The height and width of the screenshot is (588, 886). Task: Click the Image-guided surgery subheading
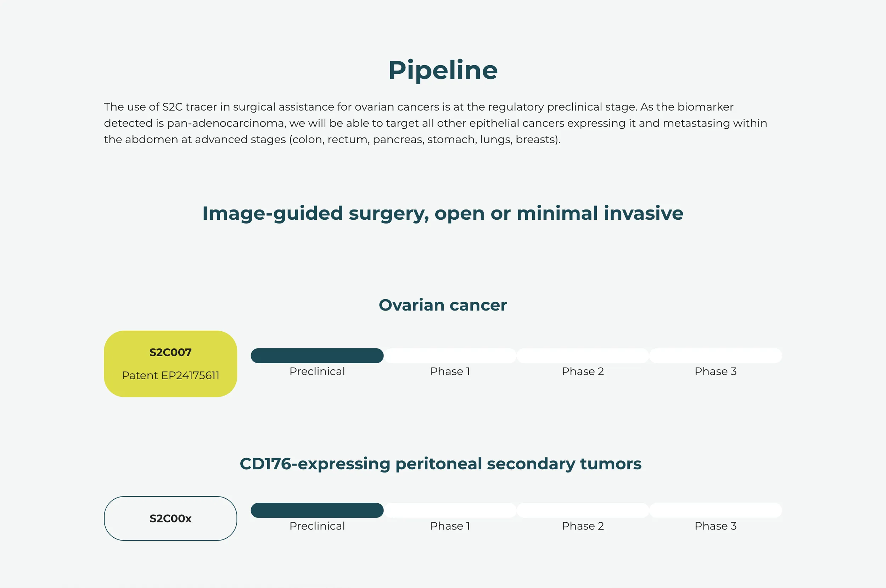tap(443, 214)
